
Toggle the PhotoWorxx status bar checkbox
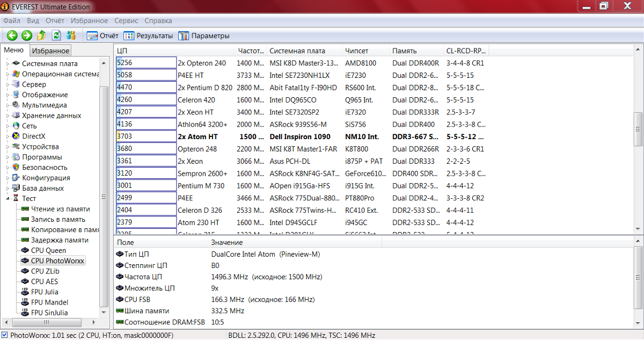coord(5,335)
